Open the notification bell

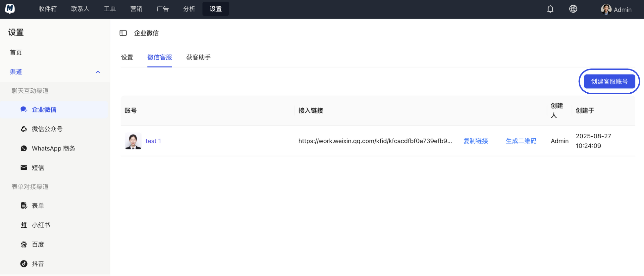550,9
